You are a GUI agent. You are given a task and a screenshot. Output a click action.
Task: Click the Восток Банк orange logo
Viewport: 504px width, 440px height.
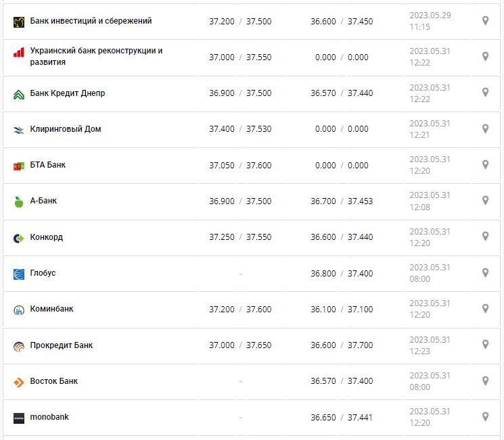(x=19, y=382)
